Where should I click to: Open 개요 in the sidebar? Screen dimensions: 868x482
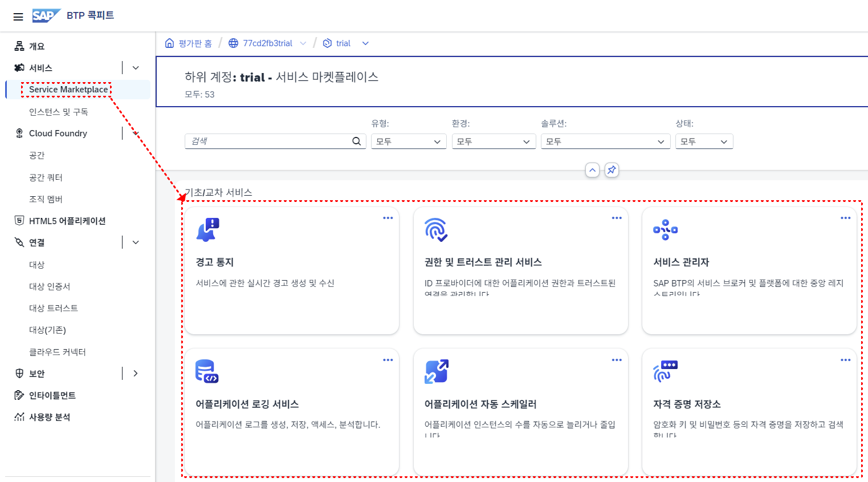pyautogui.click(x=37, y=46)
